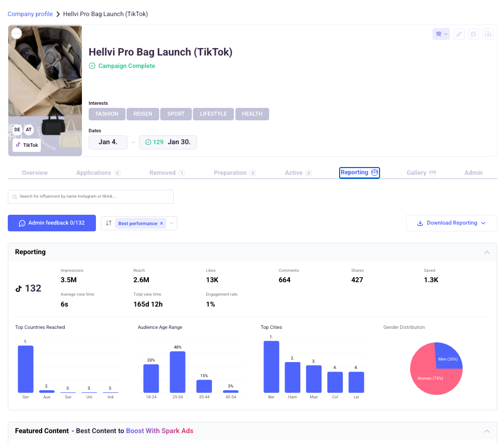Open the tools dropdown in the campaign header

click(x=441, y=34)
